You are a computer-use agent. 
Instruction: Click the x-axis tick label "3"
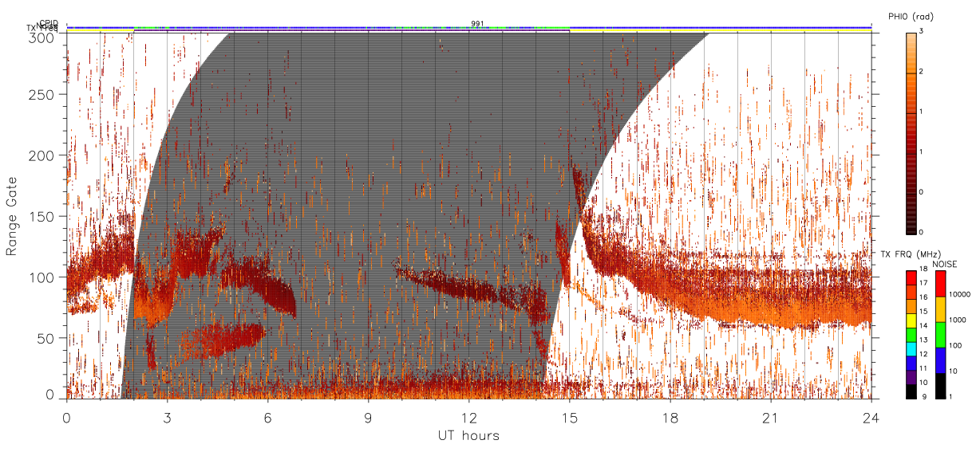click(x=168, y=418)
